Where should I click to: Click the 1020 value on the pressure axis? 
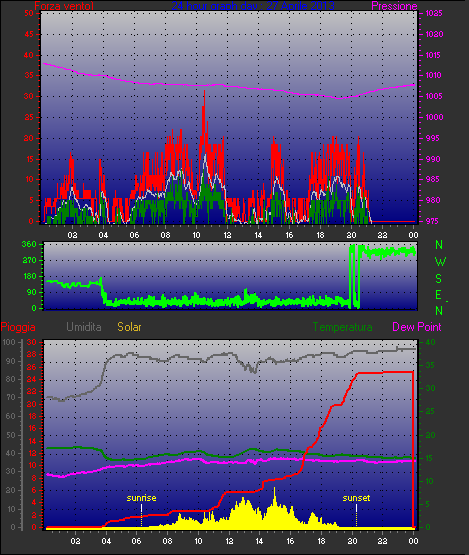(x=434, y=34)
